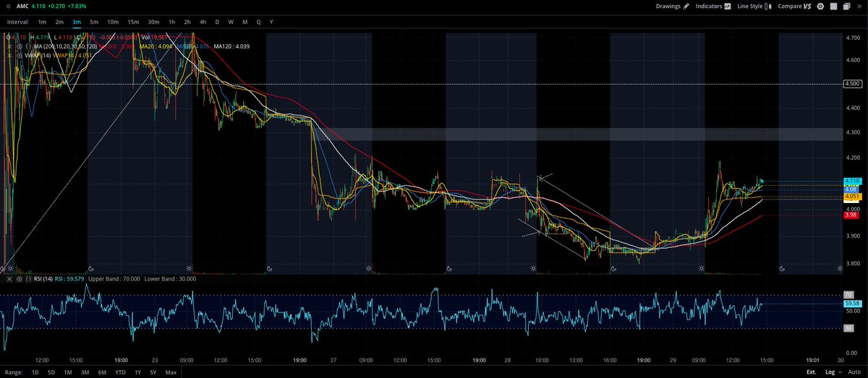Screen dimensions: 868x378
Task: Set interval to 2h
Action: 187,22
